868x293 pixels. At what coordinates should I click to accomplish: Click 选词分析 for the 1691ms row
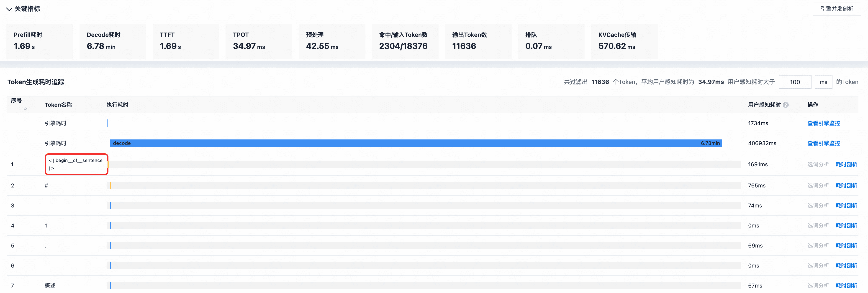click(818, 164)
